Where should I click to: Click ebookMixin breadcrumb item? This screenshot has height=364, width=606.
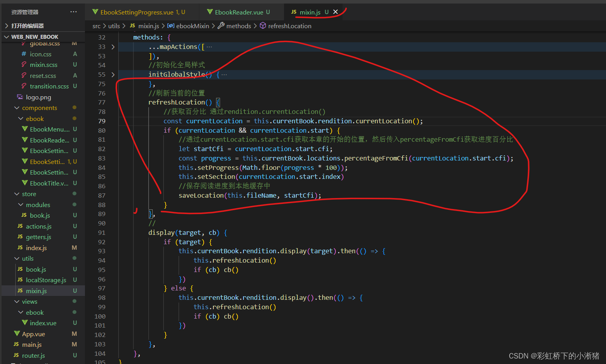click(x=193, y=26)
